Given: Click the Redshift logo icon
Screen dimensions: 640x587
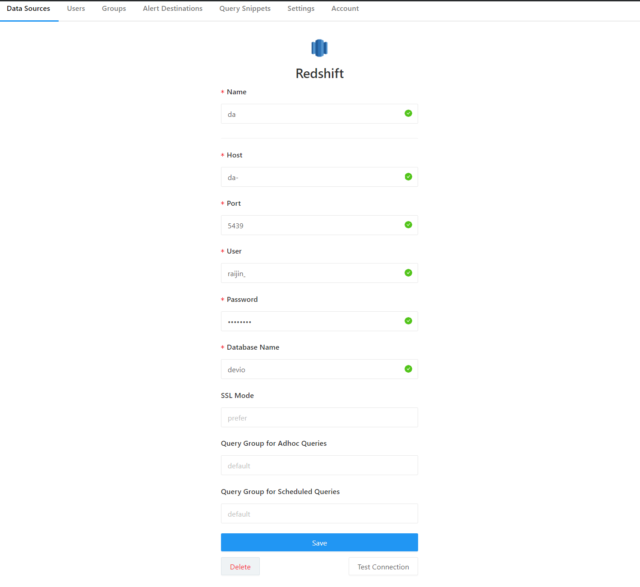Looking at the screenshot, I should pos(320,48).
